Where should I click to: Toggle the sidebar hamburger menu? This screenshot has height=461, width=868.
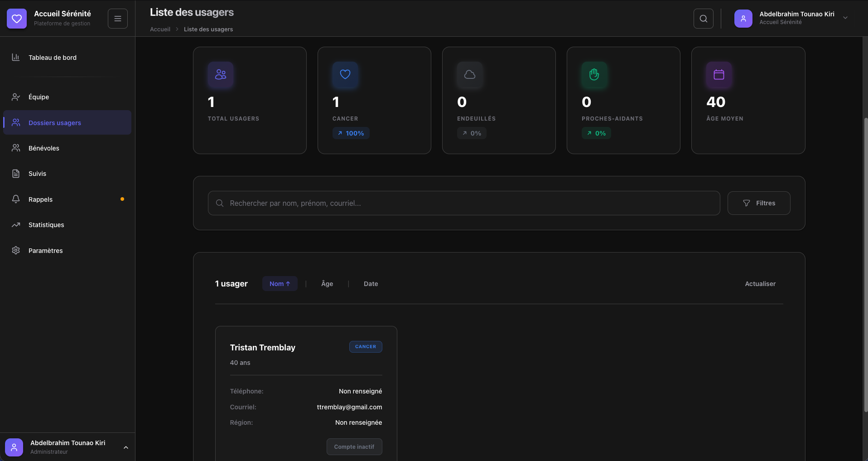[x=118, y=19]
